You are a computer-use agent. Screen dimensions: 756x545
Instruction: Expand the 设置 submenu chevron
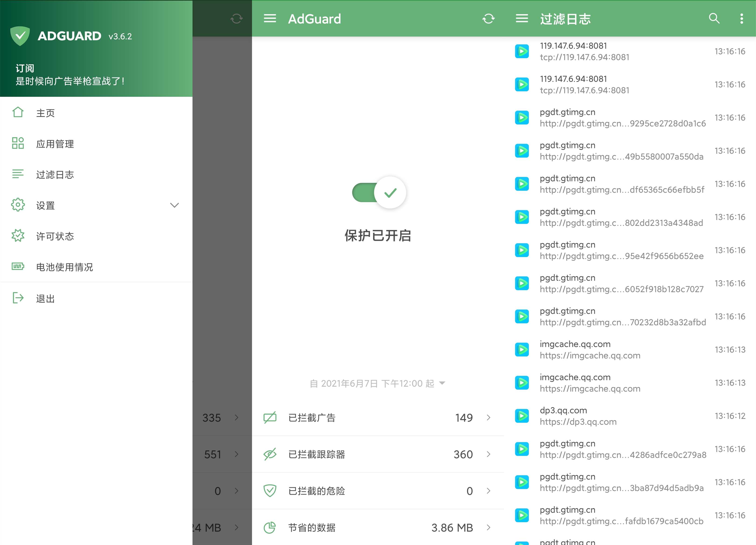pyautogui.click(x=174, y=205)
